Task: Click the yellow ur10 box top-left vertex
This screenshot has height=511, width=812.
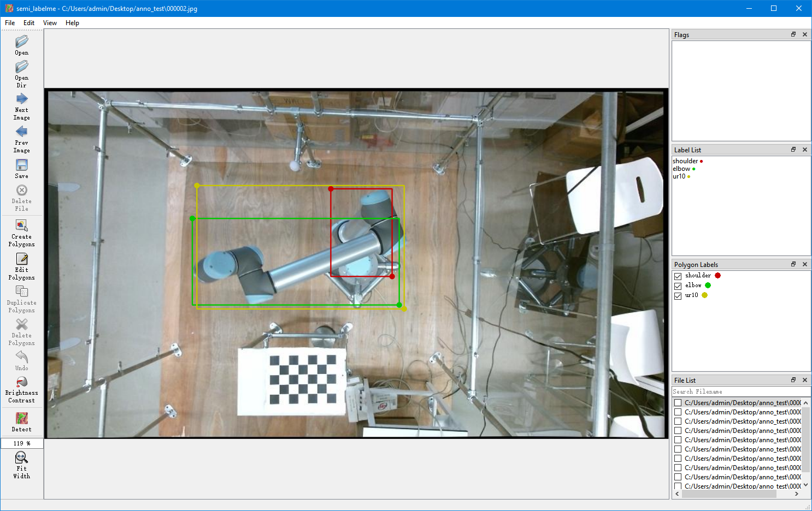Action: pyautogui.click(x=197, y=186)
